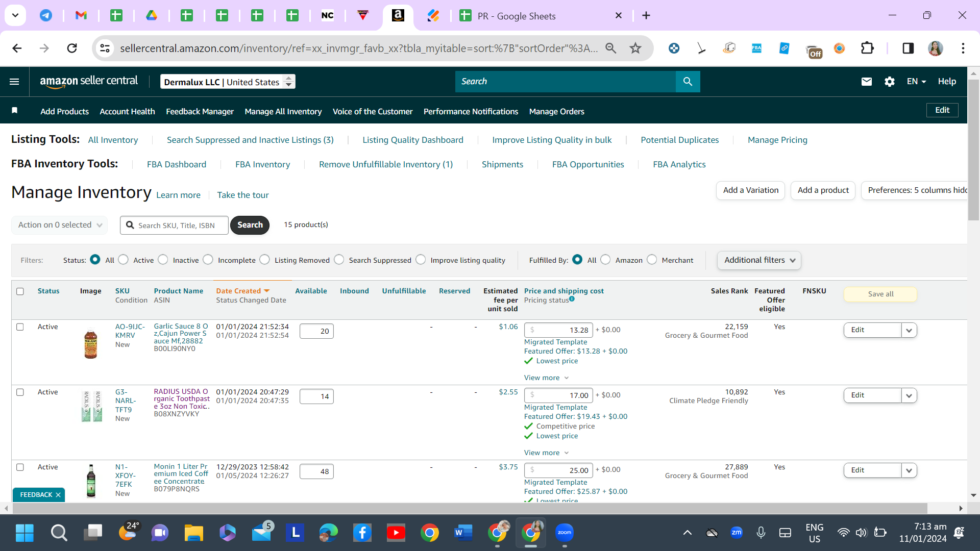This screenshot has height=551, width=980.
Task: Expand View more under Garlic Sauce pricing
Action: click(x=546, y=378)
